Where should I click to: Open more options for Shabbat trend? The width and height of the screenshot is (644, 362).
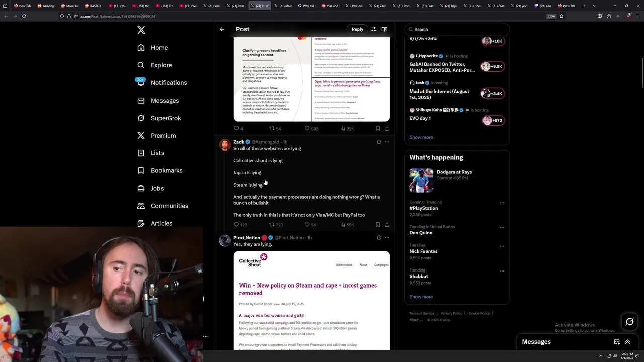pos(502,271)
